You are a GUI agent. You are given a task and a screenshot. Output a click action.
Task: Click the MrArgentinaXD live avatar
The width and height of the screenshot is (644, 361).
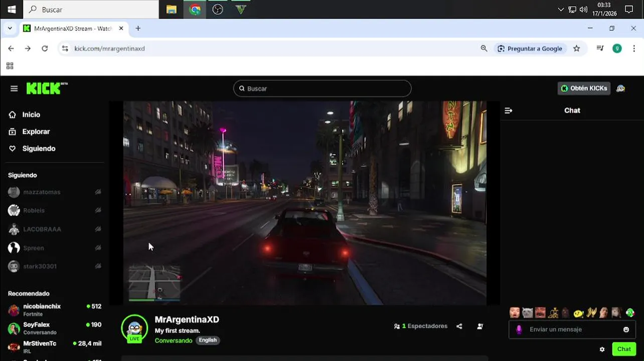134,328
